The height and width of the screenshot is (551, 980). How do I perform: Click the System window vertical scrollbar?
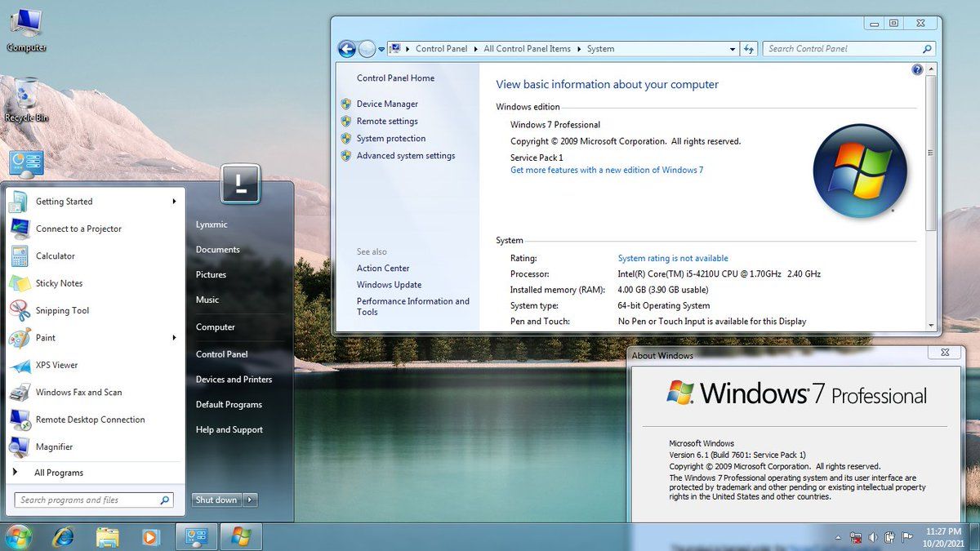[931, 153]
